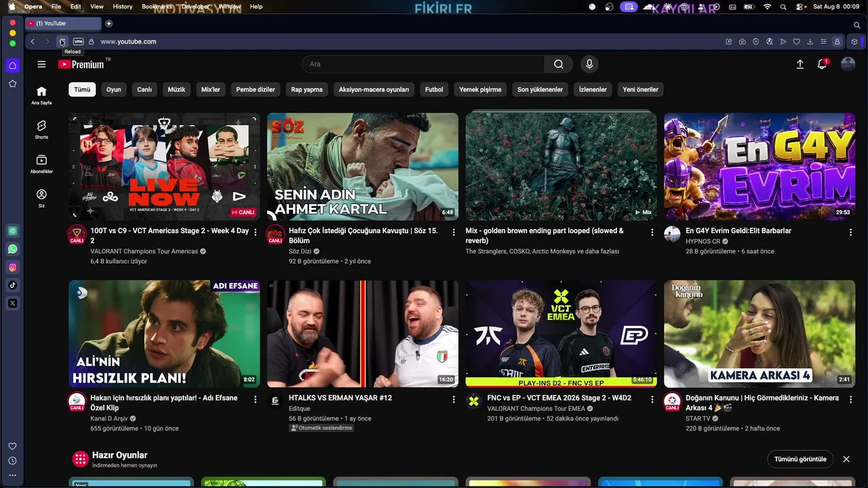Open options for Hafız Çok İstediği video
The image size is (868, 488).
454,232
